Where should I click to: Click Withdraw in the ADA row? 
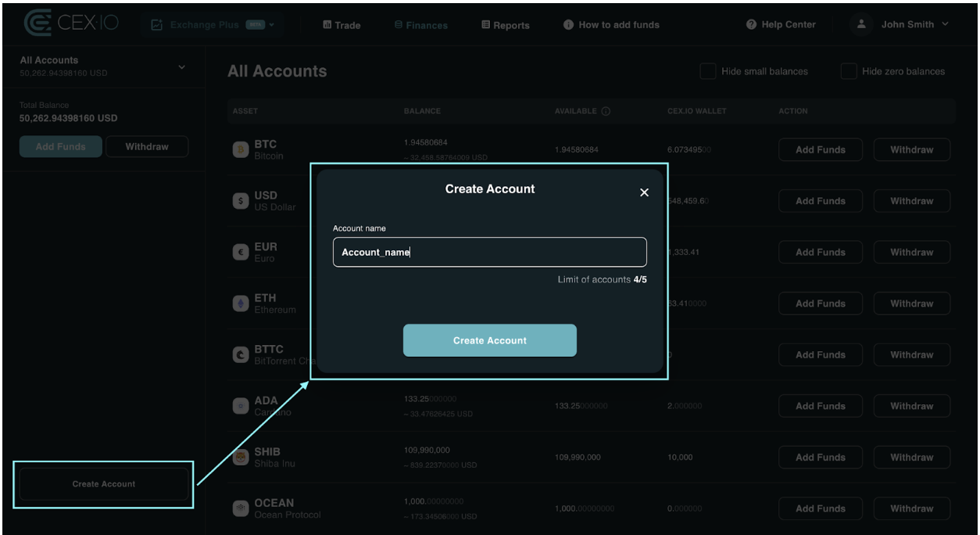point(912,406)
